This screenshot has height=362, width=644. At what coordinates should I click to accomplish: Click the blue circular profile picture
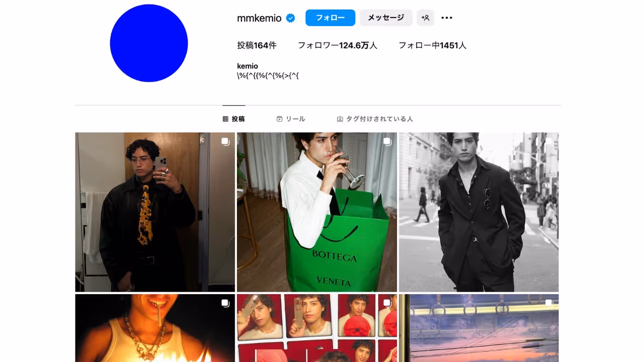point(149,43)
